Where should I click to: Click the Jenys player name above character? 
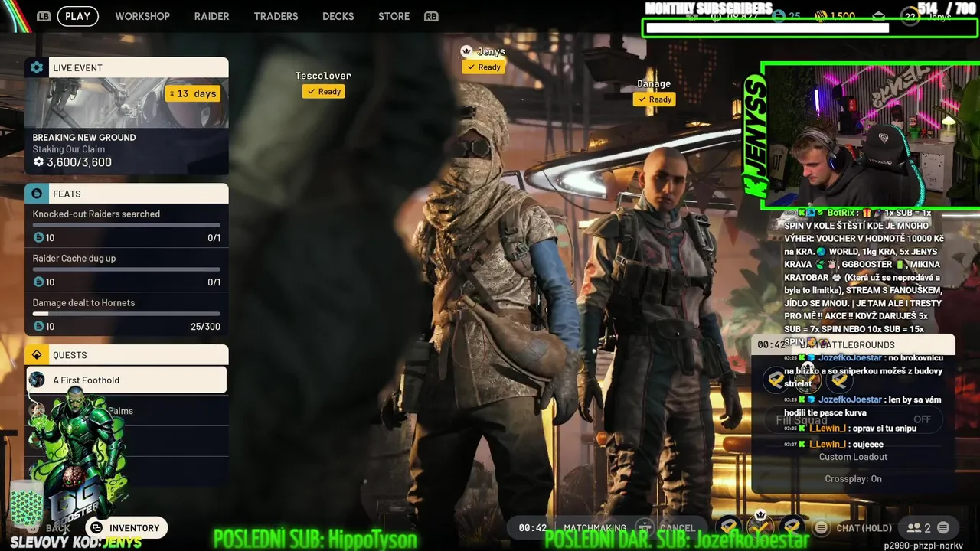491,52
